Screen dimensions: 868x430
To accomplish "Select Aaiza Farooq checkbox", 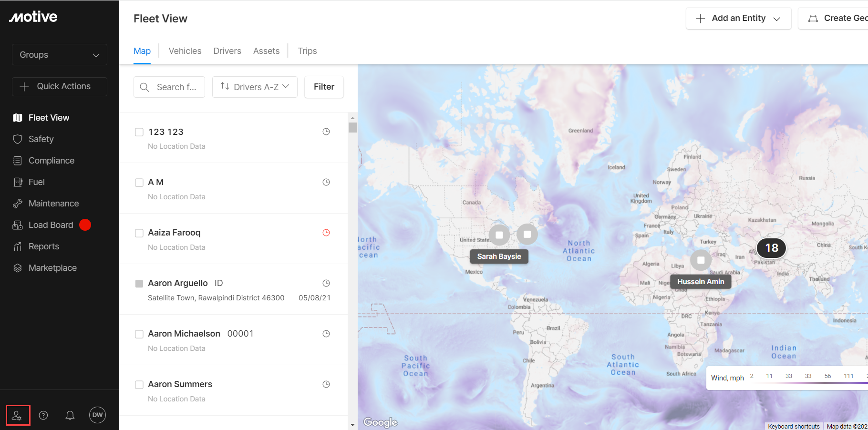I will [x=139, y=233].
